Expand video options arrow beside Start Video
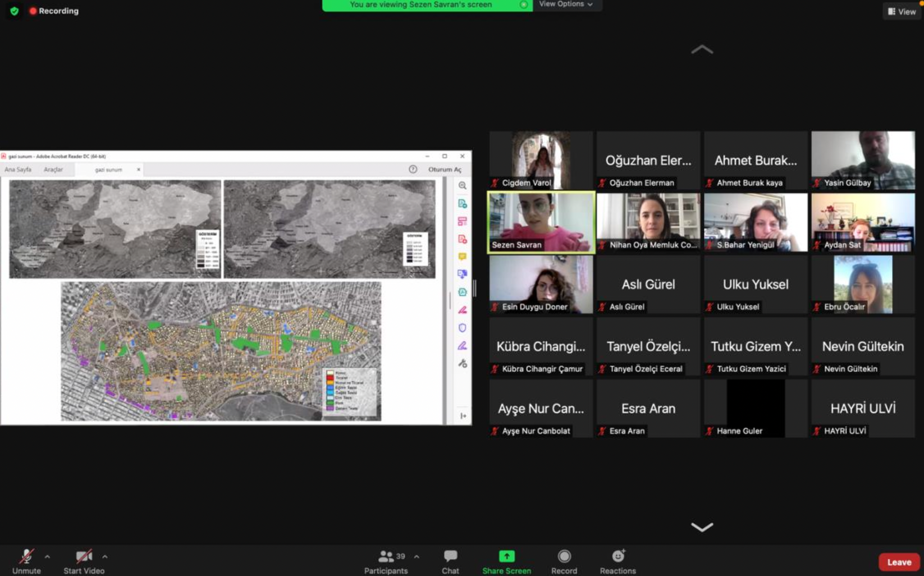924x576 pixels. pos(105,557)
